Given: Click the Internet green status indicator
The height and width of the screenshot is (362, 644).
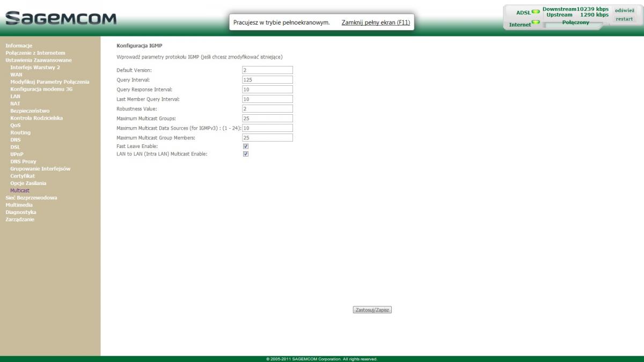Looking at the screenshot, I should point(535,23).
